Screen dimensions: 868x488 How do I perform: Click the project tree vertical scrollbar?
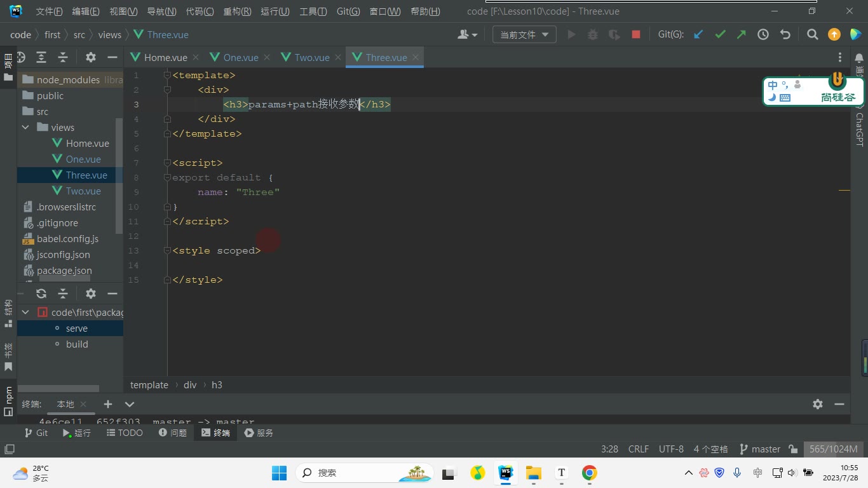coord(119,176)
